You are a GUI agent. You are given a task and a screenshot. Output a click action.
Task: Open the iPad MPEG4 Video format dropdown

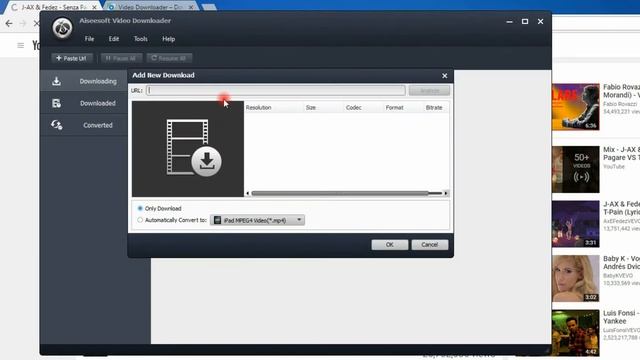coord(258,220)
